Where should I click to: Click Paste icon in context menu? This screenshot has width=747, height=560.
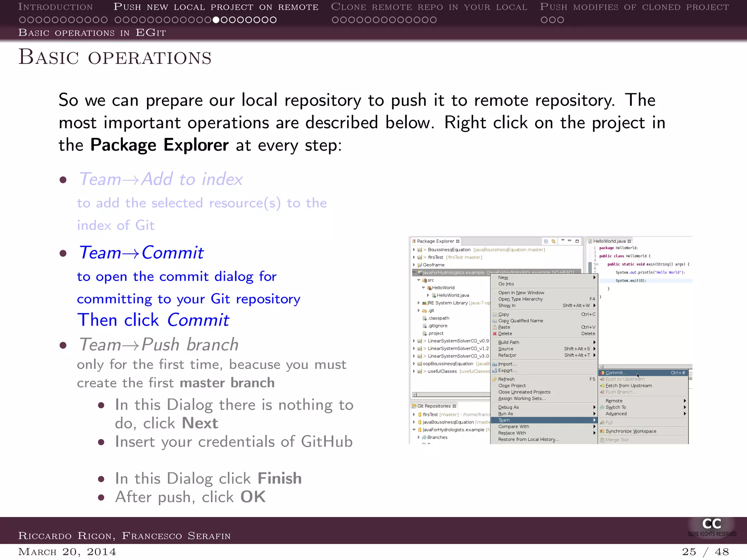(x=495, y=327)
